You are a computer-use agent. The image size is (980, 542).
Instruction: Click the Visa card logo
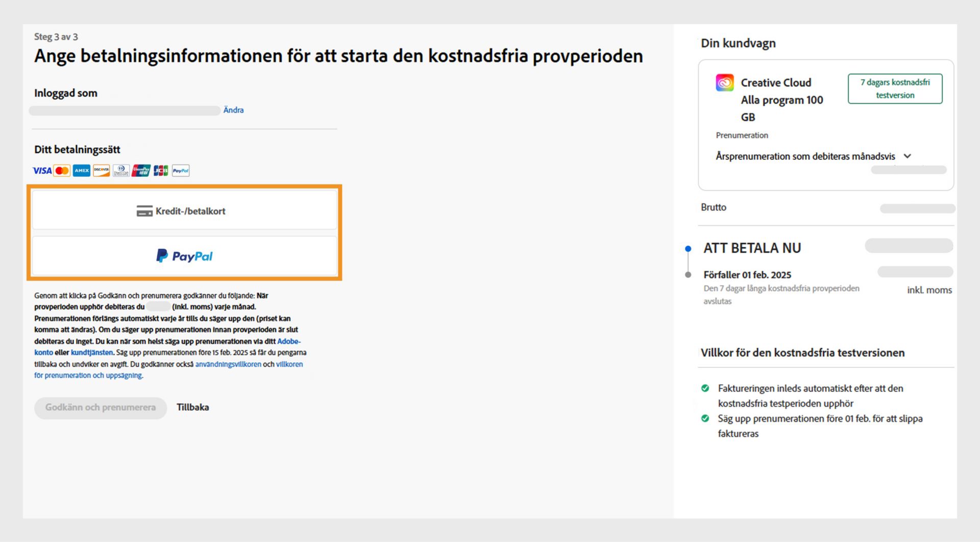(42, 171)
